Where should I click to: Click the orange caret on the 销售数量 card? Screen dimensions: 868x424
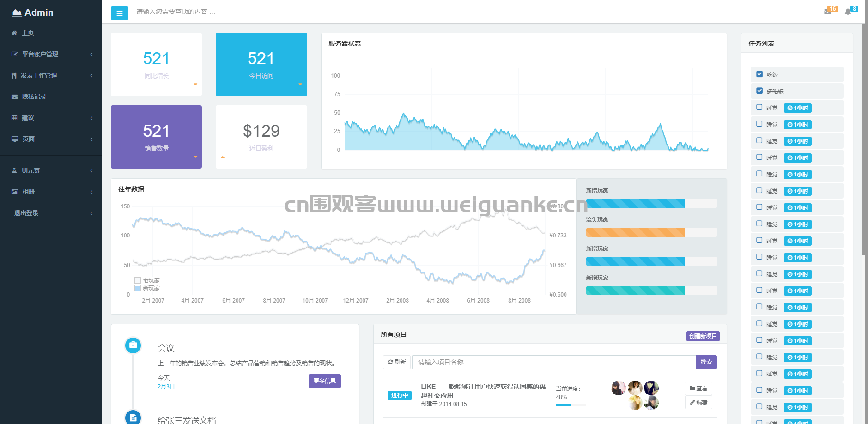[x=195, y=157]
